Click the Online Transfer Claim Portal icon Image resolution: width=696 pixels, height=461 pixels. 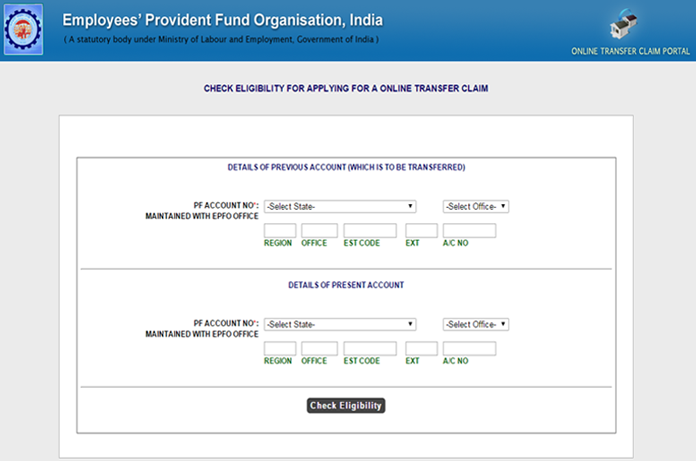(624, 23)
